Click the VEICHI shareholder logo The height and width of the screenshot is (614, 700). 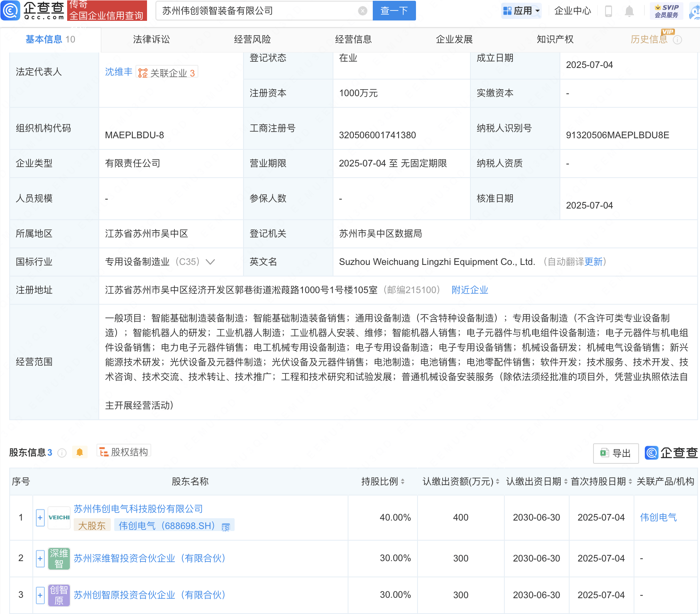[59, 517]
